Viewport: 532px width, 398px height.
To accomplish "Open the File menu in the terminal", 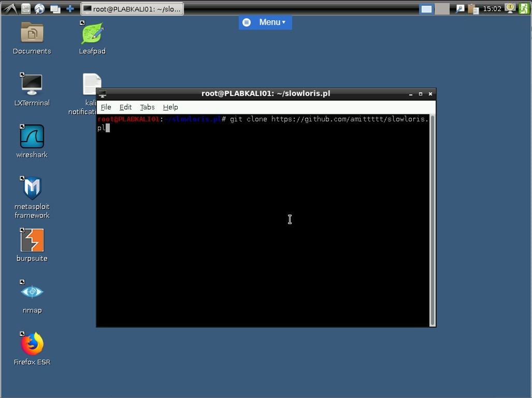I will [x=106, y=107].
